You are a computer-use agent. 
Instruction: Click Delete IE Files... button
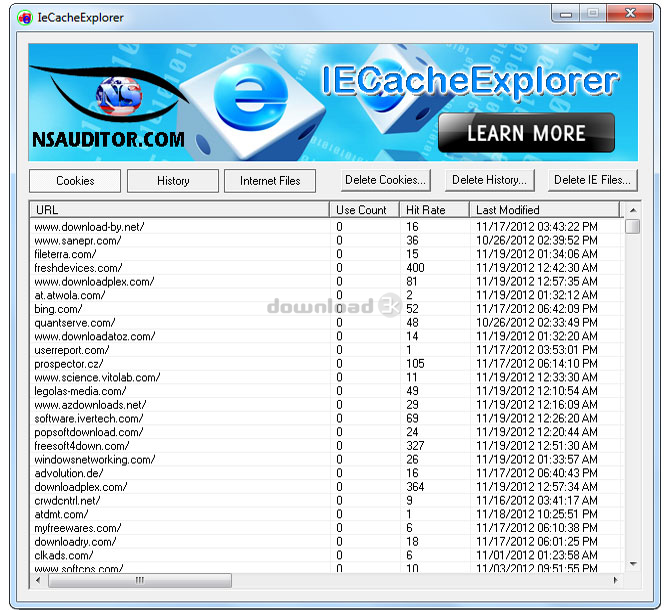tap(592, 180)
